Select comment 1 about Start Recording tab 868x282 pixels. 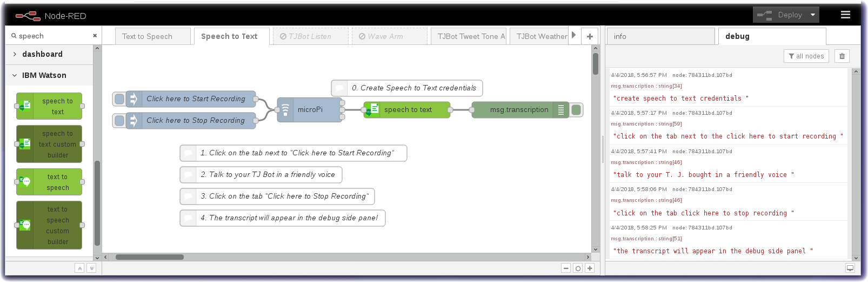pos(293,153)
